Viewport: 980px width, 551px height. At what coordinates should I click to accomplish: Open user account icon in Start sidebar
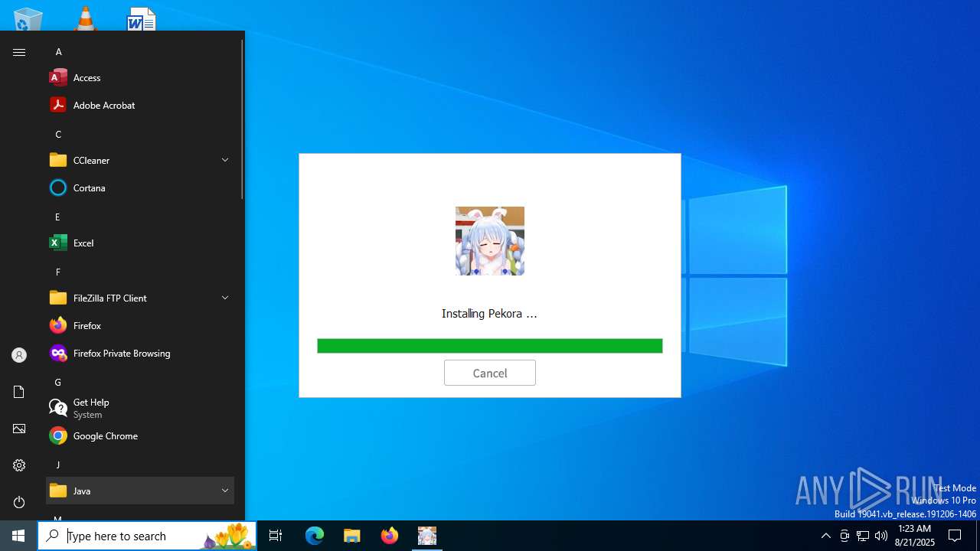pyautogui.click(x=19, y=355)
